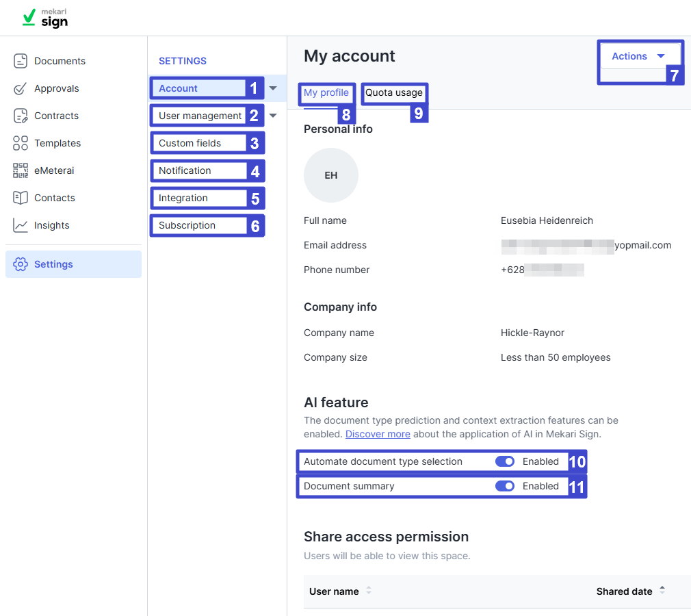The width and height of the screenshot is (691, 616).
Task: Disable Automate document type selection toggle
Action: point(505,461)
